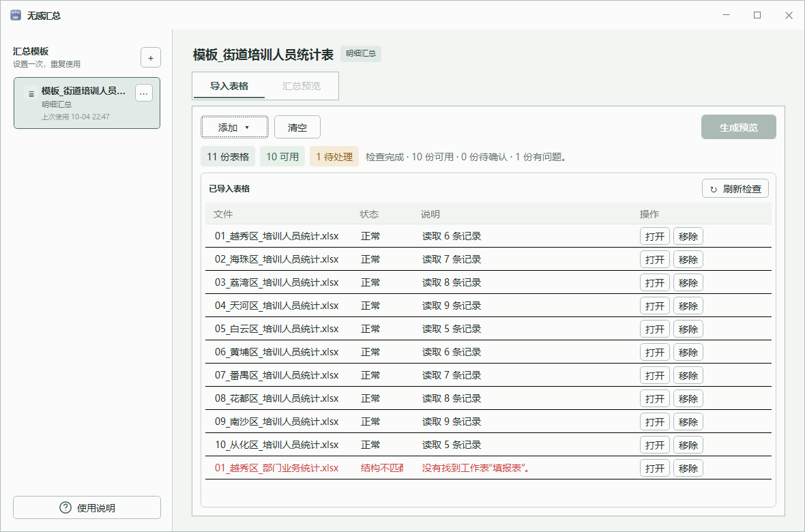This screenshot has height=532, width=805.
Task: Click the 文件 column header
Action: click(223, 214)
